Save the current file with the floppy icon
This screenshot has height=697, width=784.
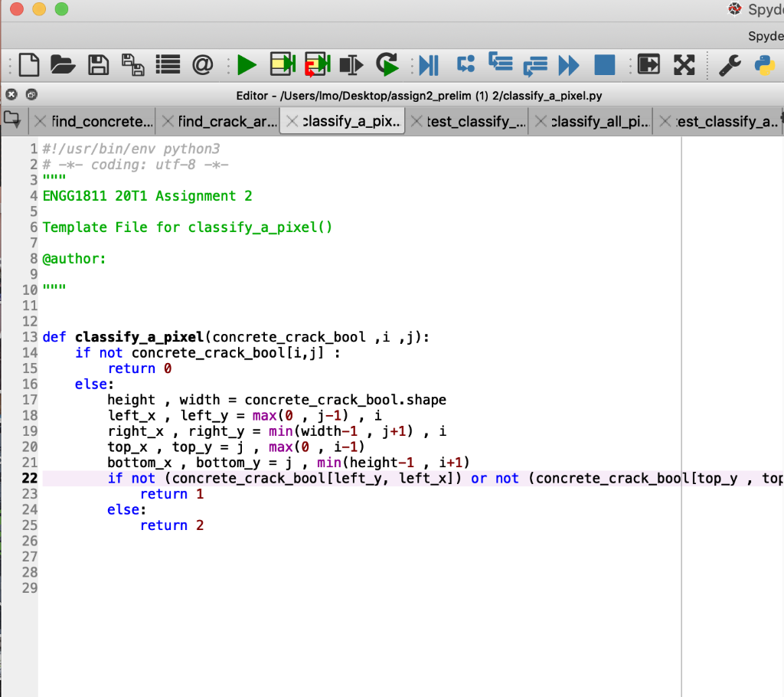click(99, 65)
